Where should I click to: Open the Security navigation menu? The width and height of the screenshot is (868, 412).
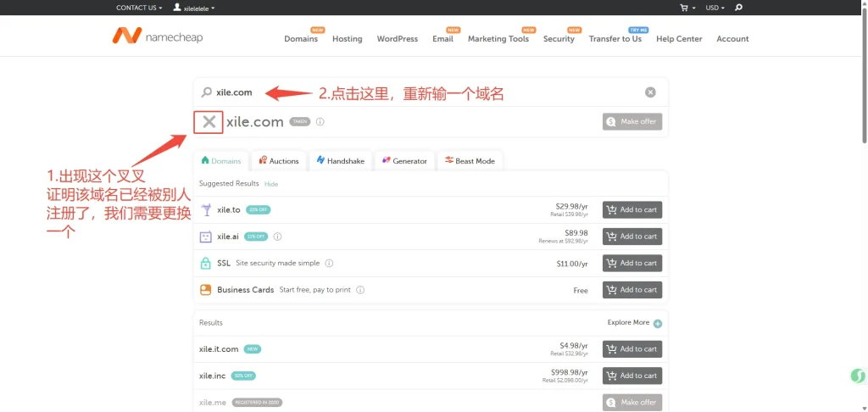[559, 39]
